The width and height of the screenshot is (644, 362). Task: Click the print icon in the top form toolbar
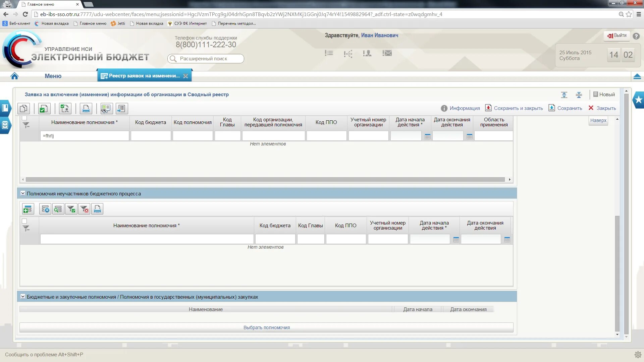(x=86, y=109)
